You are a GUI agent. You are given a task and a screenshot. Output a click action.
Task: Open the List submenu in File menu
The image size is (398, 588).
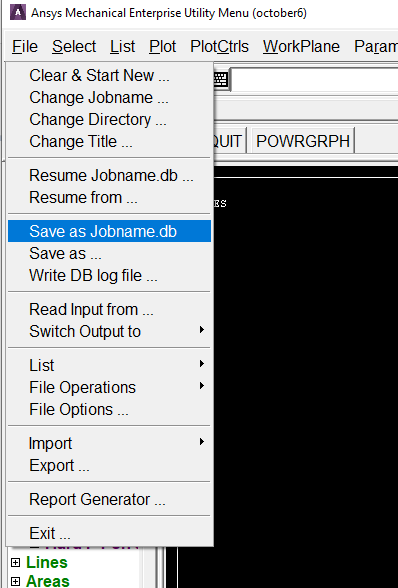(109, 365)
